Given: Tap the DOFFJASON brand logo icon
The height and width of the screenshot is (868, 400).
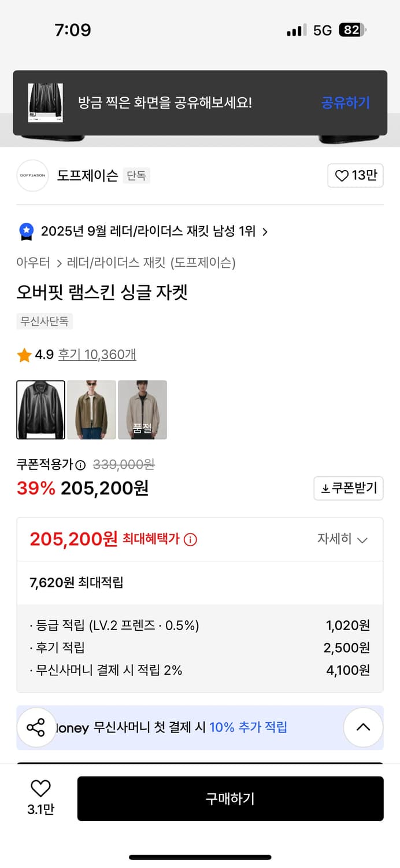Looking at the screenshot, I should click(x=32, y=175).
